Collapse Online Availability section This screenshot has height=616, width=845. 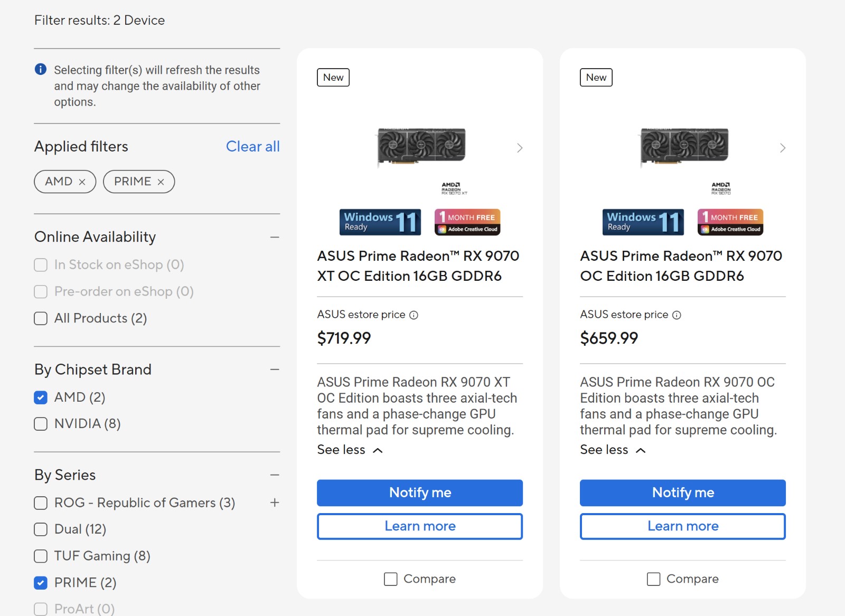click(x=275, y=238)
